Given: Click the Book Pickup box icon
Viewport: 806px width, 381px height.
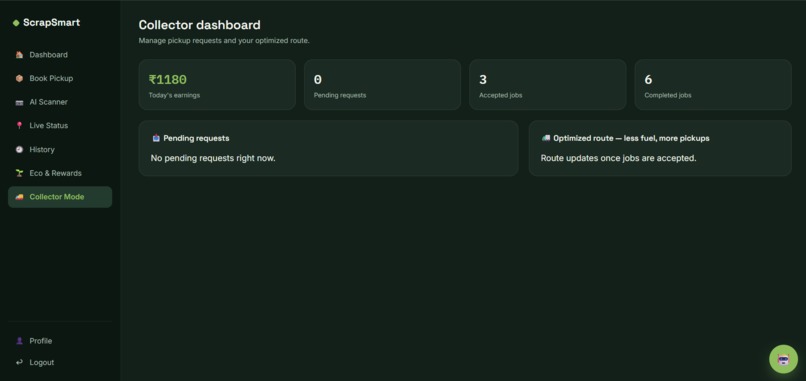Looking at the screenshot, I should pyautogui.click(x=19, y=78).
